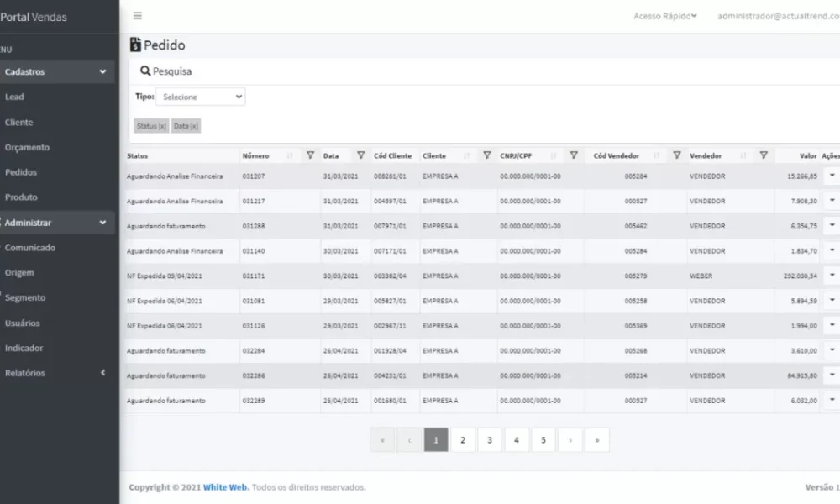The image size is (840, 504).
Task: Open Orçamento in the sidebar
Action: [x=27, y=147]
